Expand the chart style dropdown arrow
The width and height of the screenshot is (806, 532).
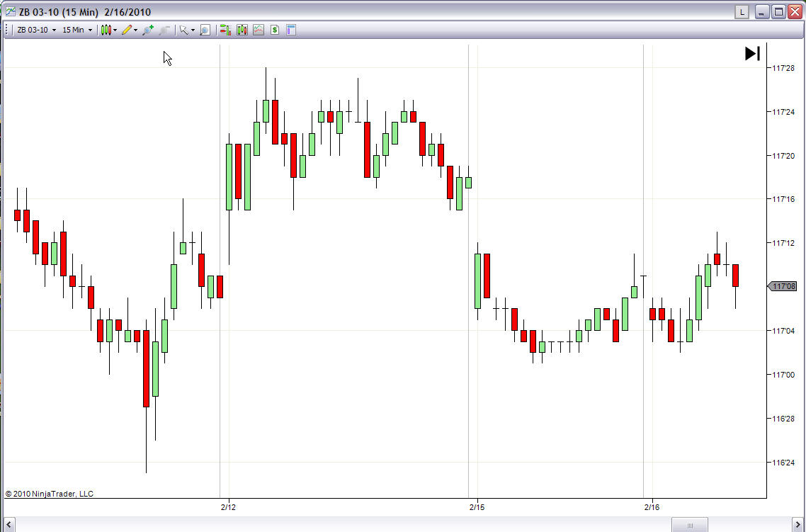(x=115, y=30)
